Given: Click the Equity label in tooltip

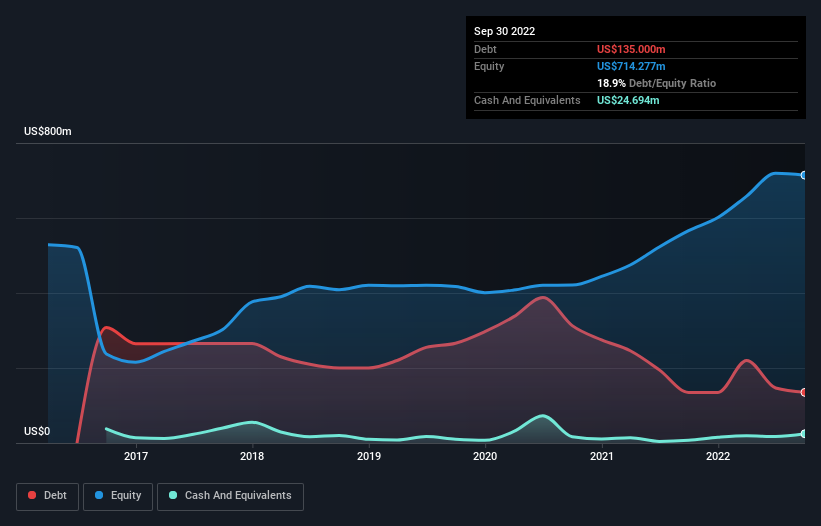Looking at the screenshot, I should pos(489,66).
